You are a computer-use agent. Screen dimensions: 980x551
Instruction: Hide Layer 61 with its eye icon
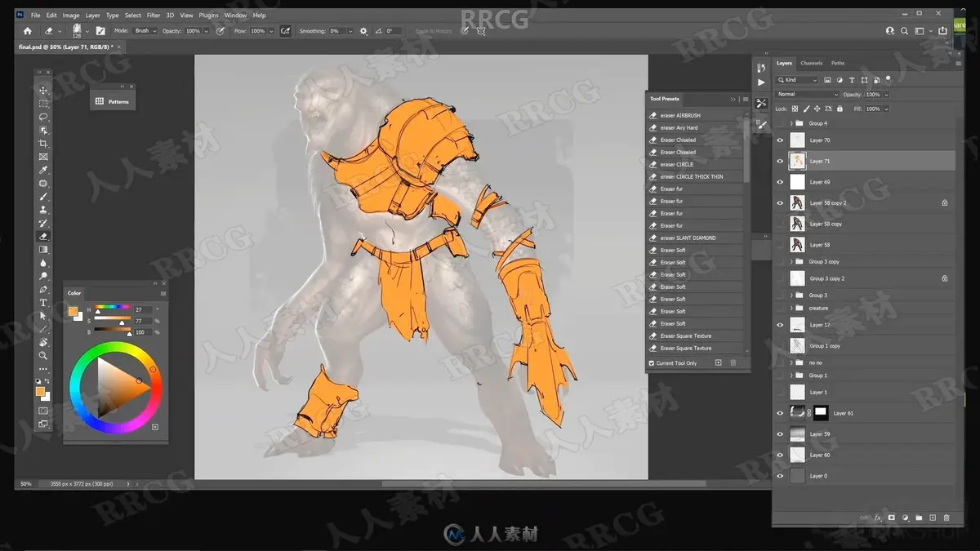(780, 414)
